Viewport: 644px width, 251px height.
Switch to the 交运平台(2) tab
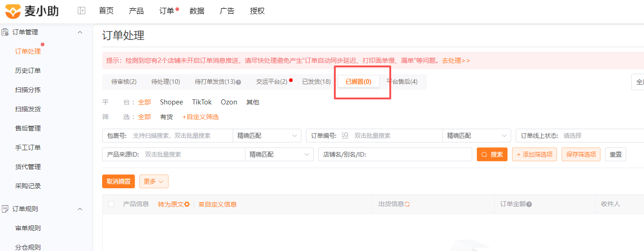point(272,82)
